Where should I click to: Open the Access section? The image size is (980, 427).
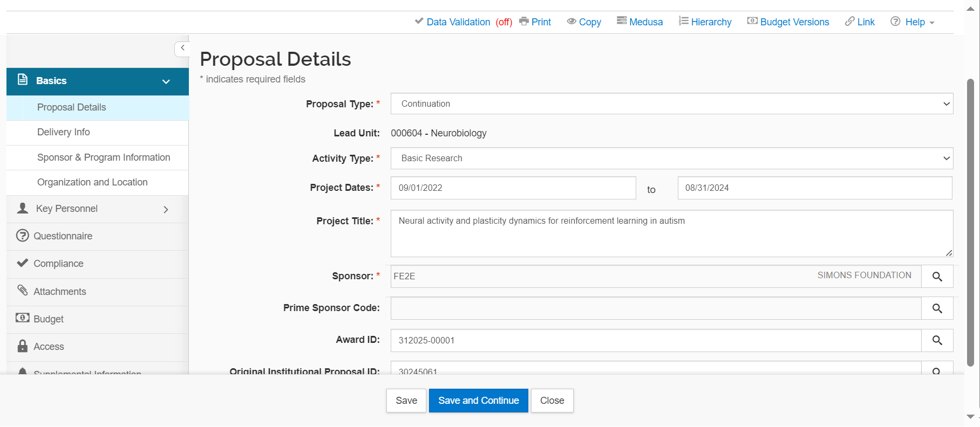98,347
